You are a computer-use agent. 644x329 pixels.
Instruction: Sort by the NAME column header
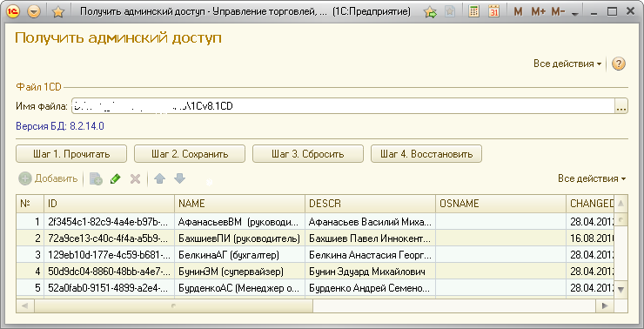coord(240,204)
